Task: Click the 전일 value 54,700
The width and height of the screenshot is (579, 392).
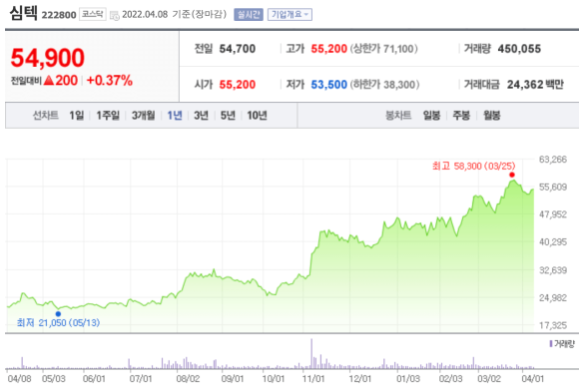Action: [x=238, y=49]
